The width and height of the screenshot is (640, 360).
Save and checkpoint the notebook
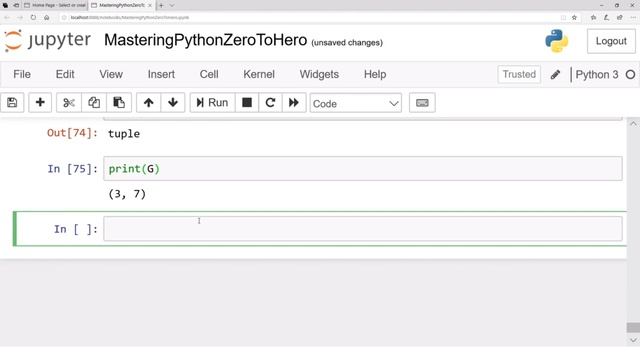12,102
